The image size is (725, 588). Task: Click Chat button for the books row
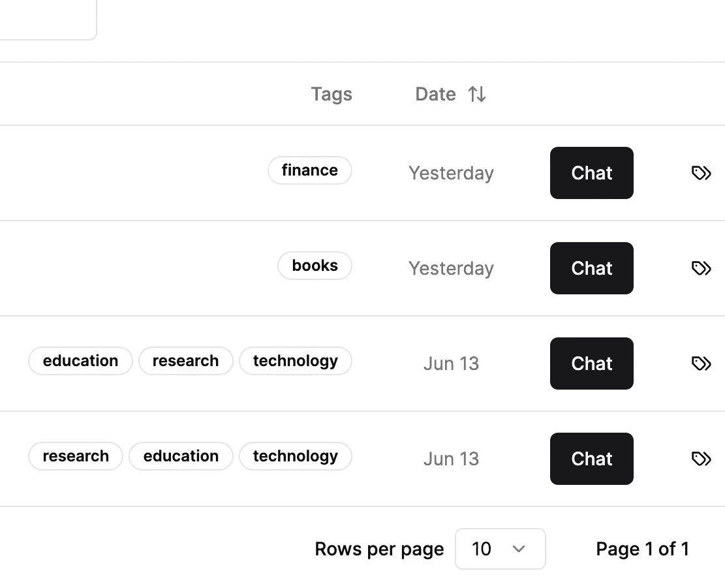point(591,268)
